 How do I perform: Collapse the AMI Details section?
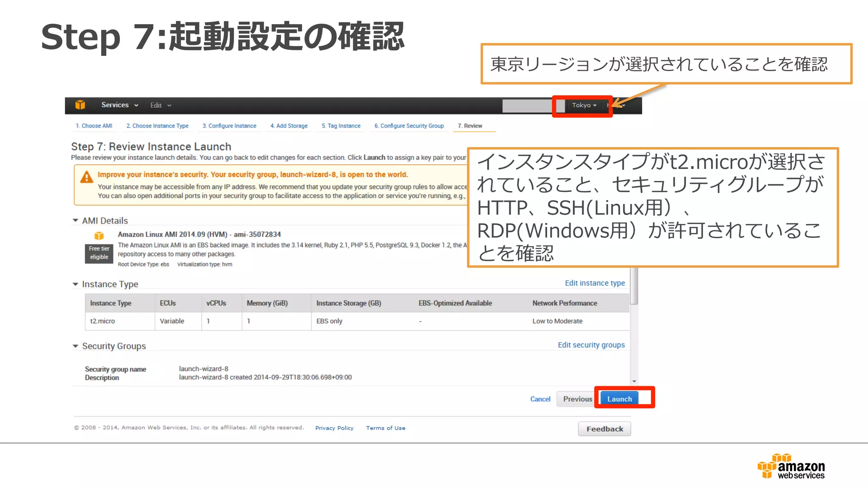(x=75, y=220)
